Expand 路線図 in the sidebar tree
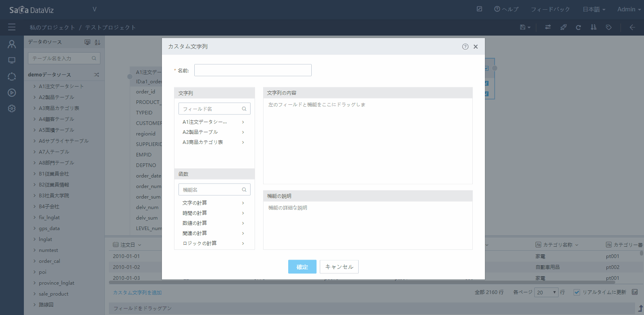Viewport: 644px width, 315px height. point(35,305)
